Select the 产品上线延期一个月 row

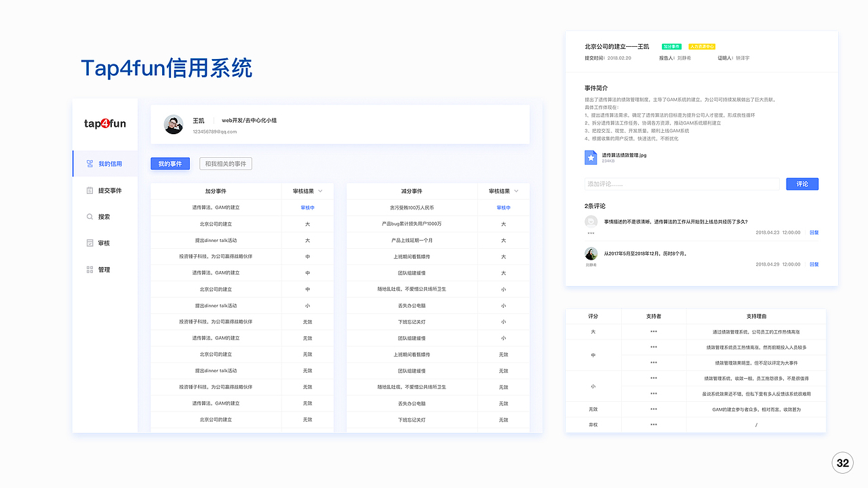click(437, 241)
